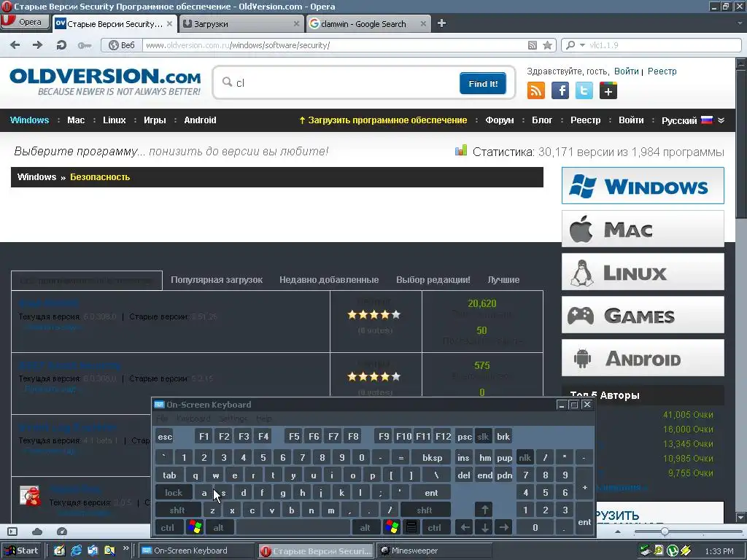Open the Форум nav link

click(499, 120)
